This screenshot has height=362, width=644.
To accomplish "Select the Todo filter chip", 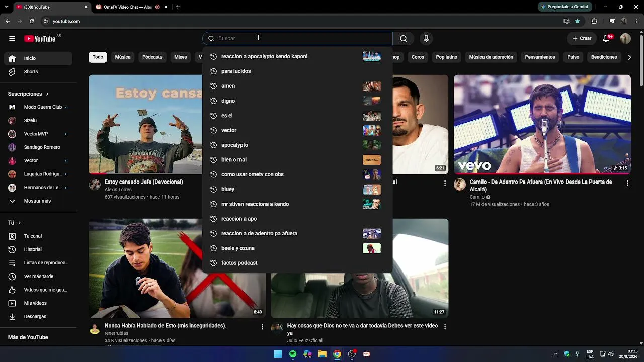I will click(98, 57).
